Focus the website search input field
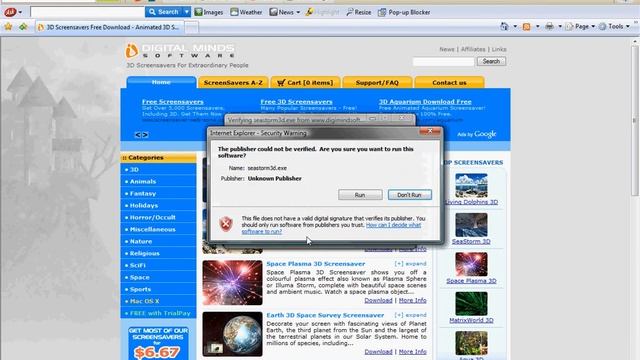Image resolution: width=640 pixels, height=360 pixels. click(x=443, y=62)
